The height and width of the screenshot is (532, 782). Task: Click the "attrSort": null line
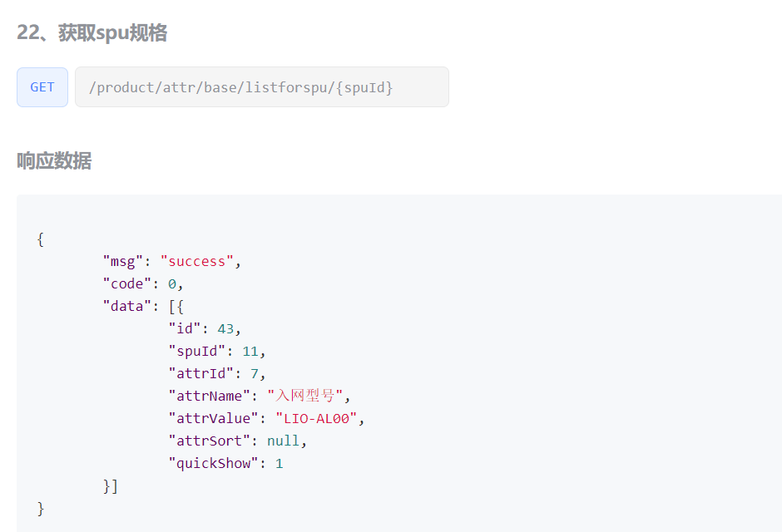point(237,441)
